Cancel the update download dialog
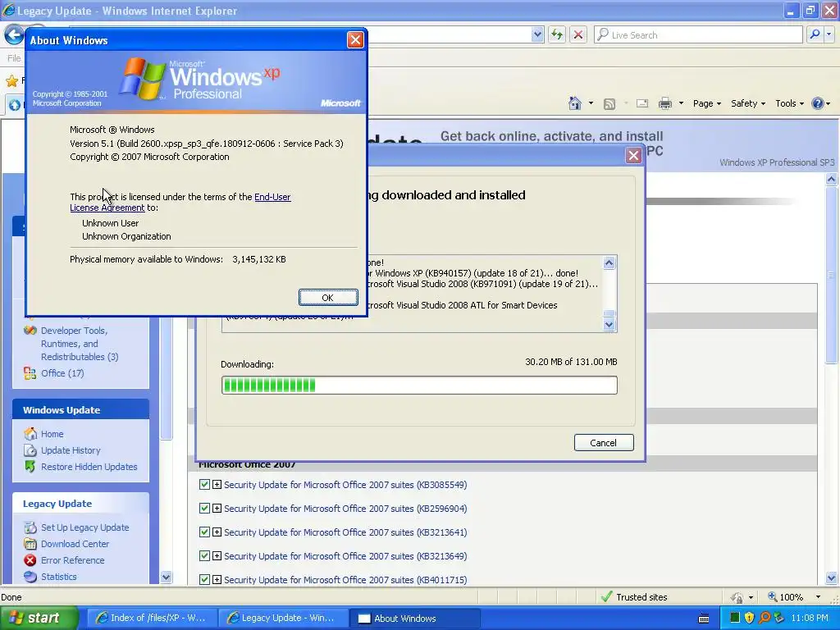Screen dimensions: 840x630 (604, 442)
